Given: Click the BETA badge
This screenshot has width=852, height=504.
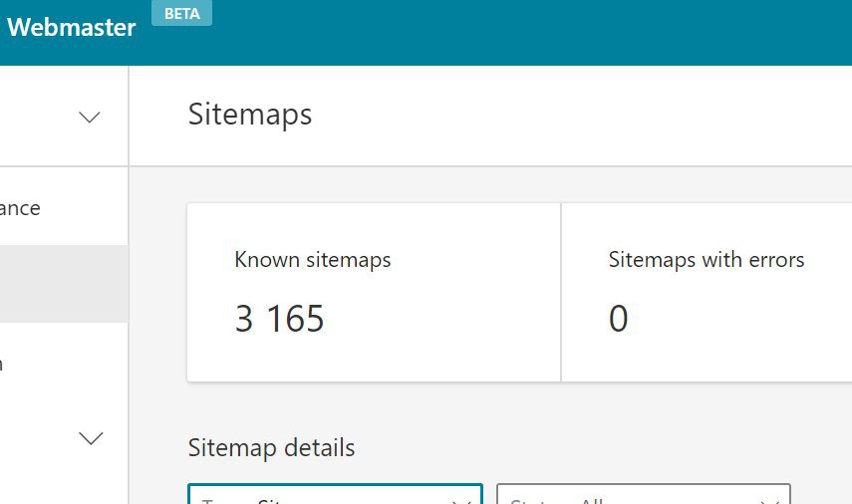Looking at the screenshot, I should pyautogui.click(x=182, y=13).
